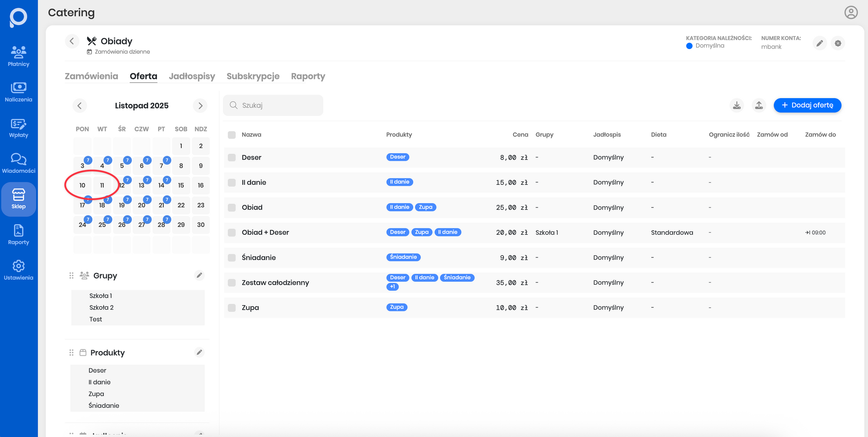This screenshot has height=437, width=868.
Task: Open the Płatnicy sidebar section
Action: point(18,56)
